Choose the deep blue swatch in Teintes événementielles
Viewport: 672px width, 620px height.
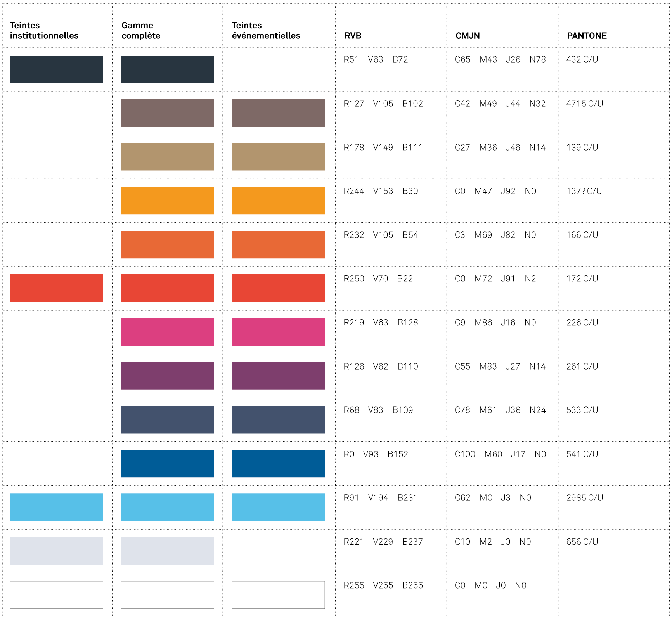278,463
